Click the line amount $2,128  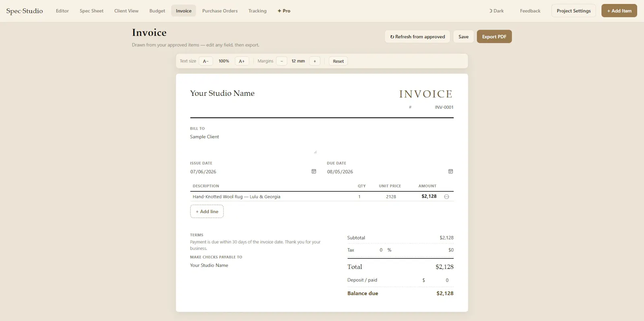pyautogui.click(x=429, y=196)
